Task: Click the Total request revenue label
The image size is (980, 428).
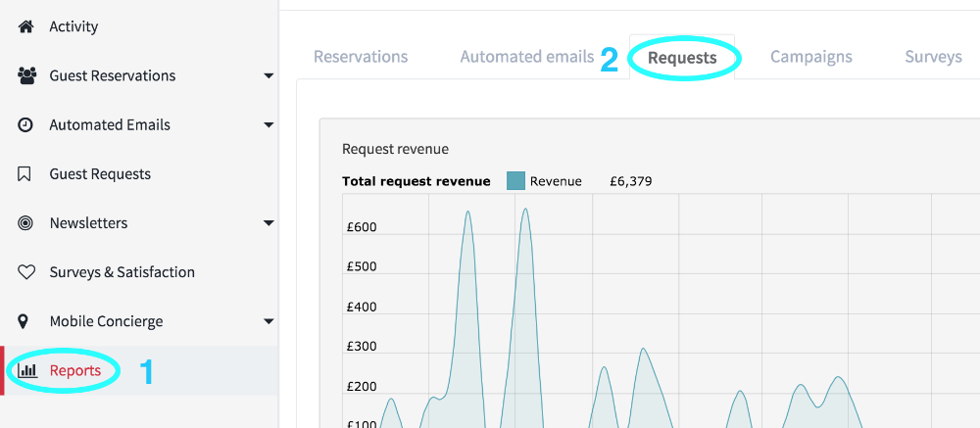Action: (x=416, y=182)
